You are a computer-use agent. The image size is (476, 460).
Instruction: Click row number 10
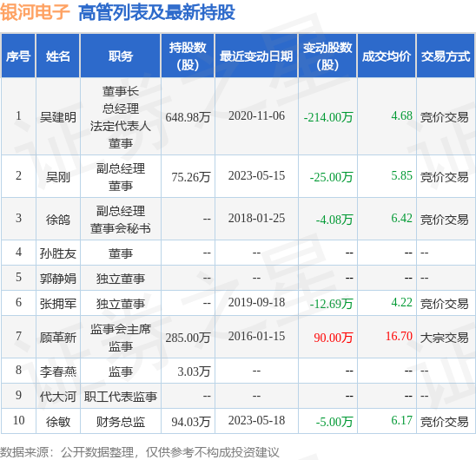click(x=18, y=420)
